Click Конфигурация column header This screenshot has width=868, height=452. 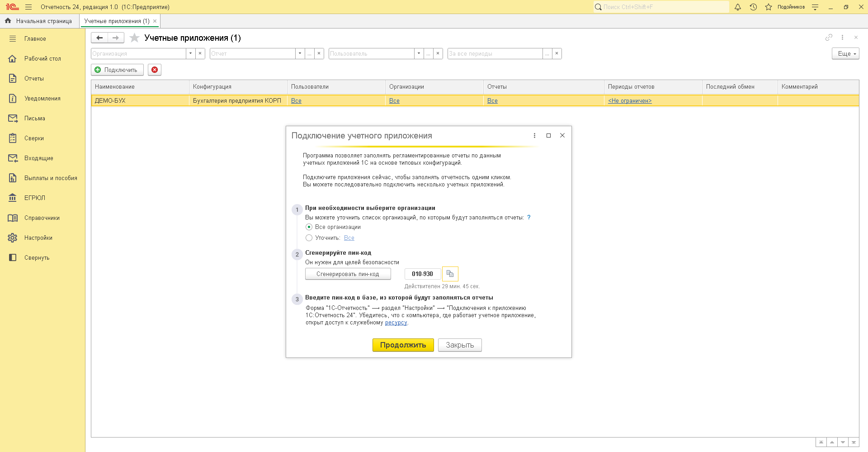(x=238, y=87)
